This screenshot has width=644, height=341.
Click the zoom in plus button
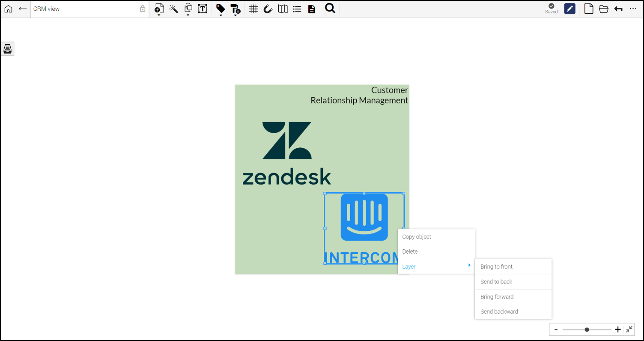coord(617,329)
